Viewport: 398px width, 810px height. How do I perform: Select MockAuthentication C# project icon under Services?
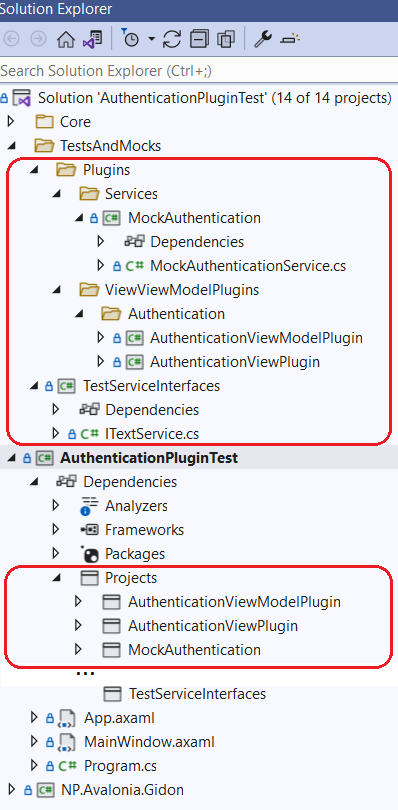(x=111, y=218)
